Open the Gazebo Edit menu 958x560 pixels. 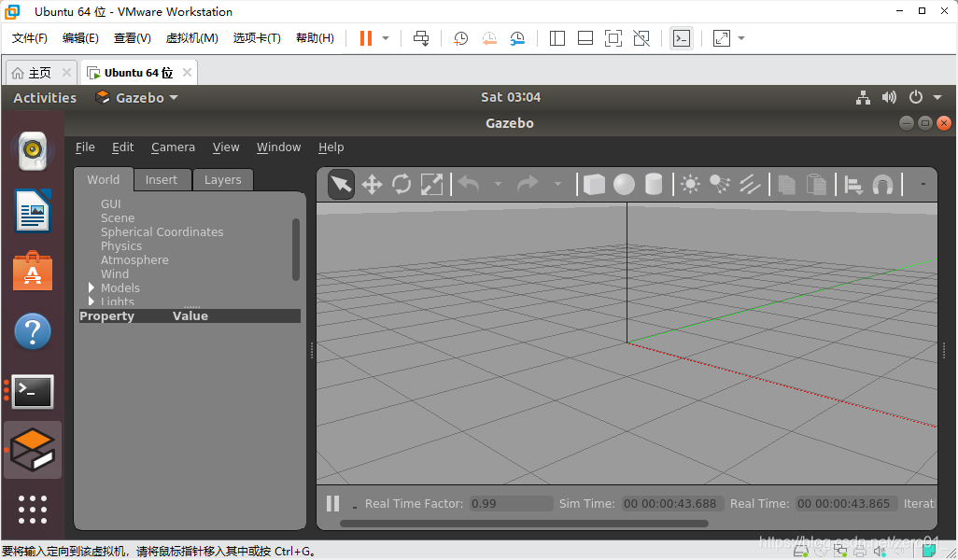pos(123,147)
